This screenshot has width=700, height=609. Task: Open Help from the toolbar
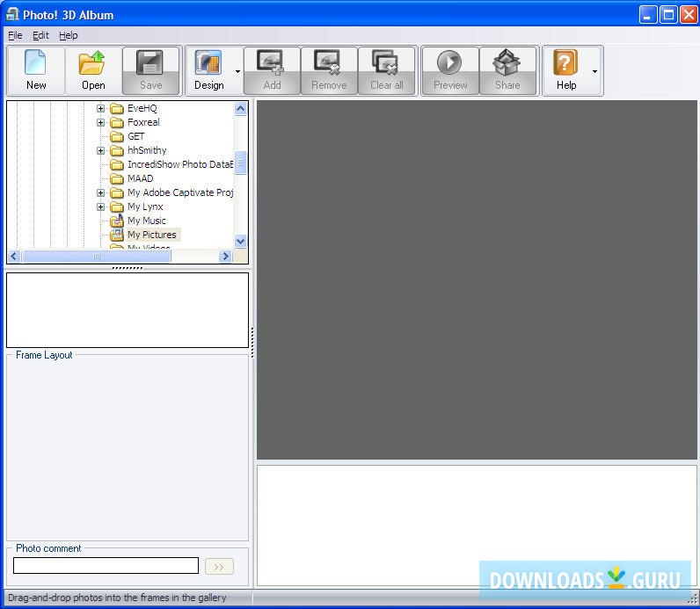[566, 70]
